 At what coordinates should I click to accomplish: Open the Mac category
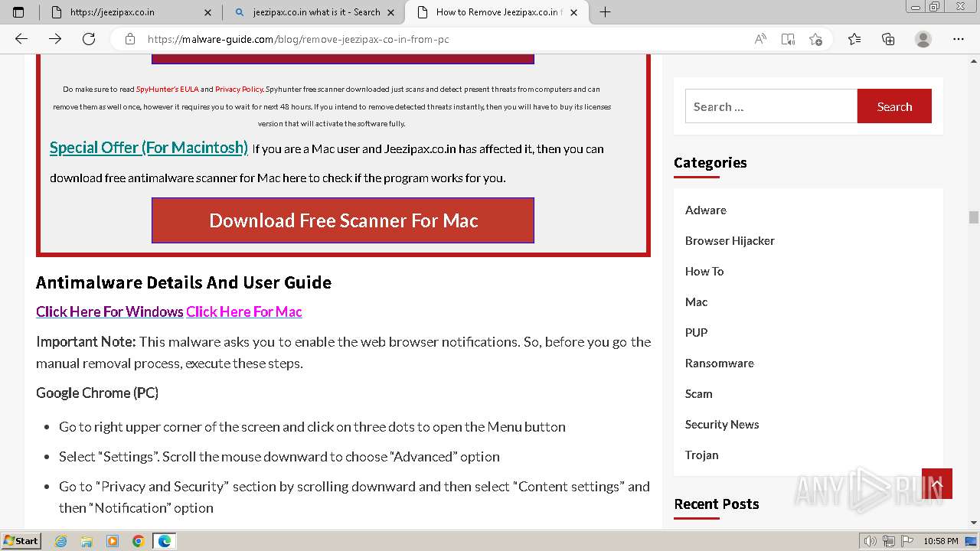pyautogui.click(x=696, y=302)
